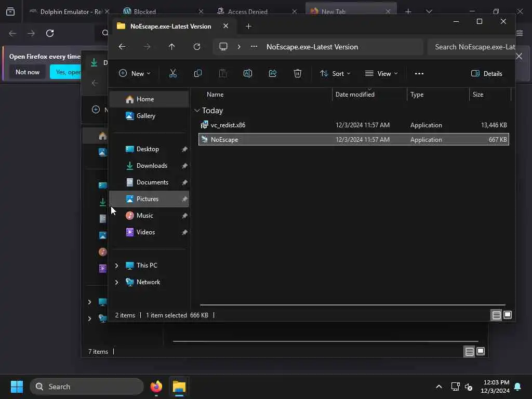
Task: Select the vc_redist.x86 file
Action: (x=353, y=125)
